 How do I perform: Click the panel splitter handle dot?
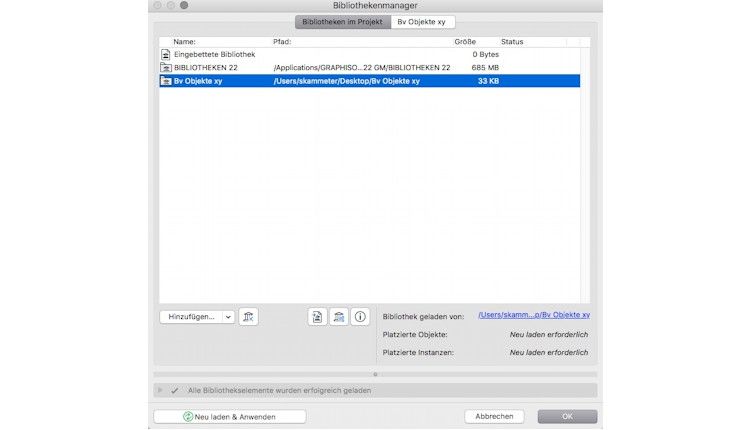[x=375, y=374]
